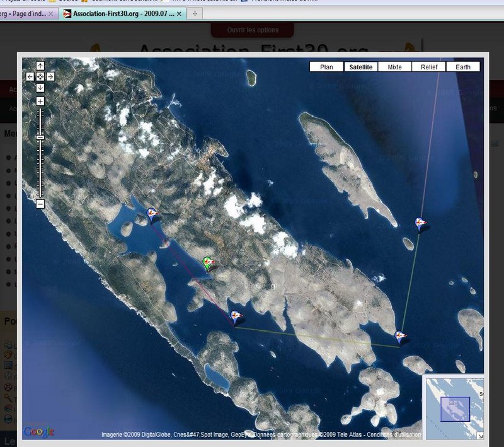Click the zoom slider handle
504x447 pixels.
click(40, 137)
